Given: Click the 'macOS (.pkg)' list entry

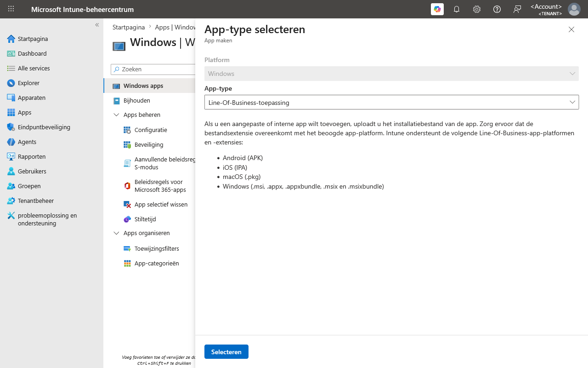Looking at the screenshot, I should 242,177.
